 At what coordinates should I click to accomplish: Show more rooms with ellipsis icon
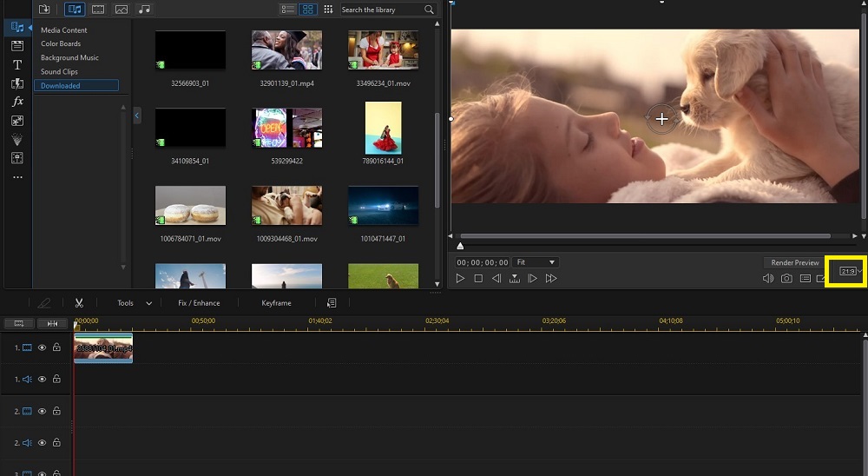click(x=17, y=177)
